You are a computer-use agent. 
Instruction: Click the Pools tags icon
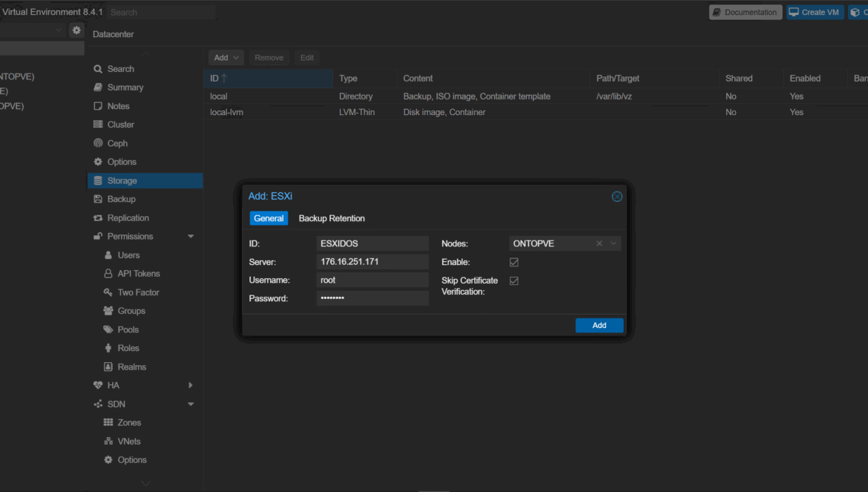[x=108, y=329]
